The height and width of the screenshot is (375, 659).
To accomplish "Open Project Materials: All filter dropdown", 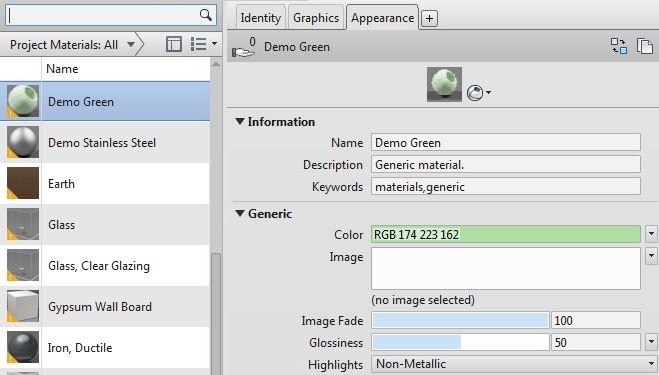I will pos(72,44).
